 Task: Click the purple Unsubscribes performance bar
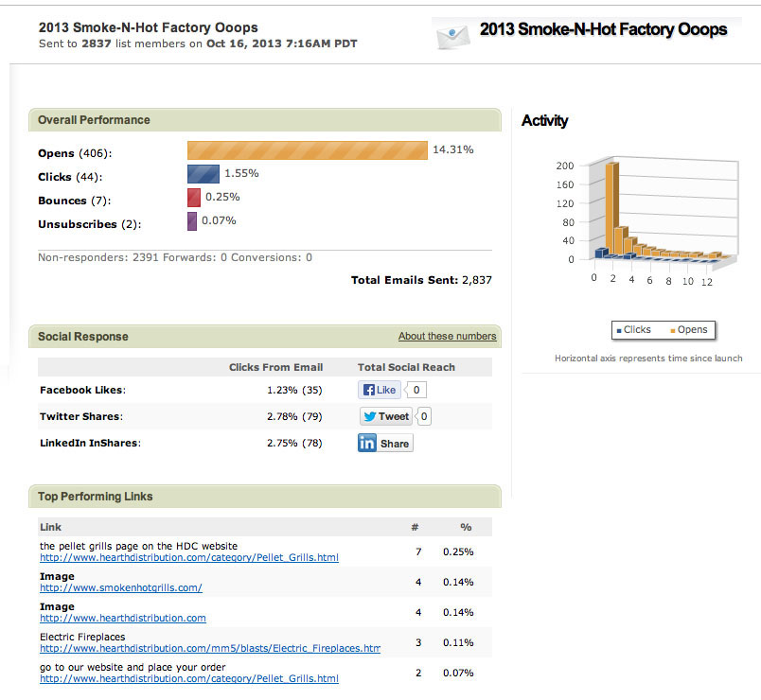pyautogui.click(x=191, y=221)
